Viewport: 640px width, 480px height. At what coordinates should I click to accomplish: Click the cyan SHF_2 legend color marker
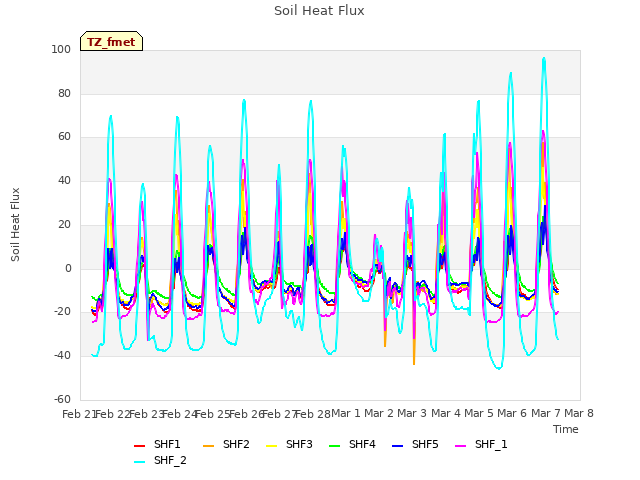click(x=140, y=462)
